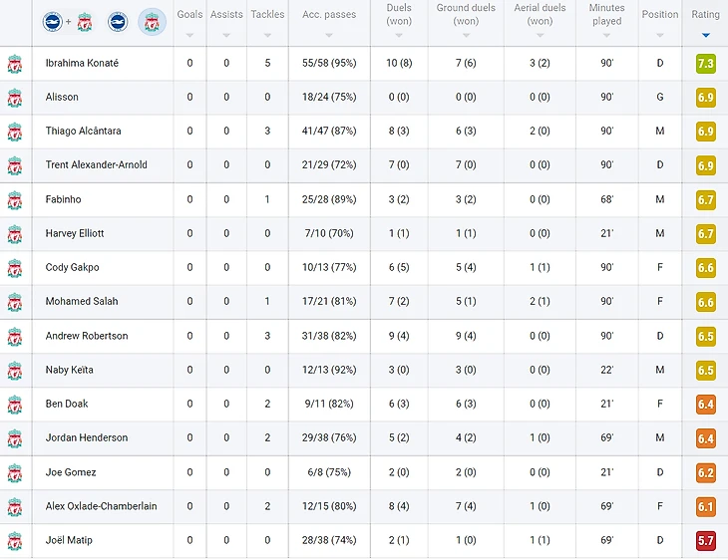Click Liverpool crest next to Alisson
This screenshot has height=560, width=728.
pyautogui.click(x=15, y=98)
